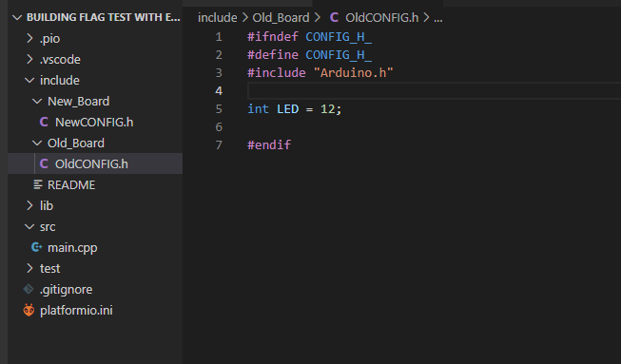This screenshot has height=364, width=621.
Task: Click the LED variable name on line 5
Action: tap(287, 108)
